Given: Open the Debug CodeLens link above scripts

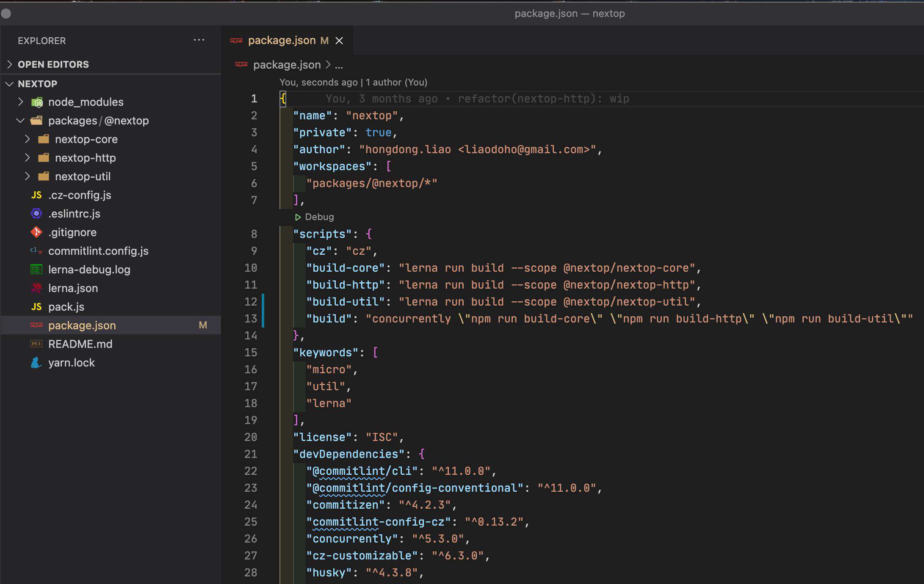Looking at the screenshot, I should pos(319,217).
